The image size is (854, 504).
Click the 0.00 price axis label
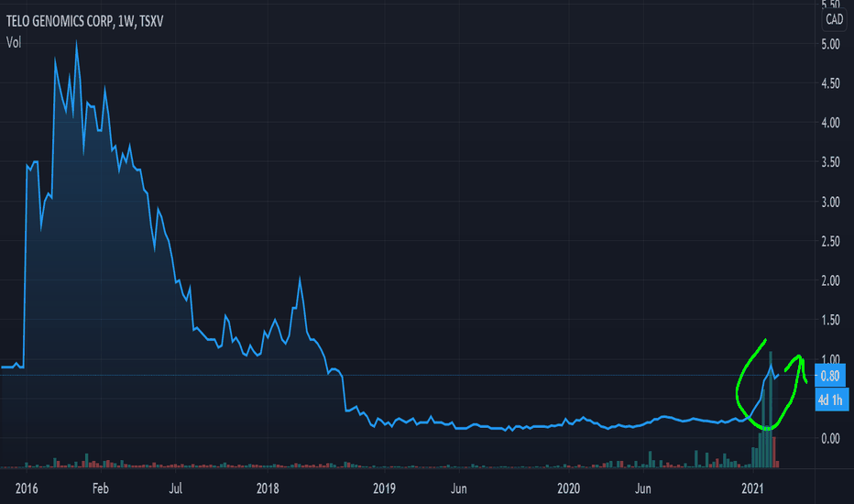830,439
